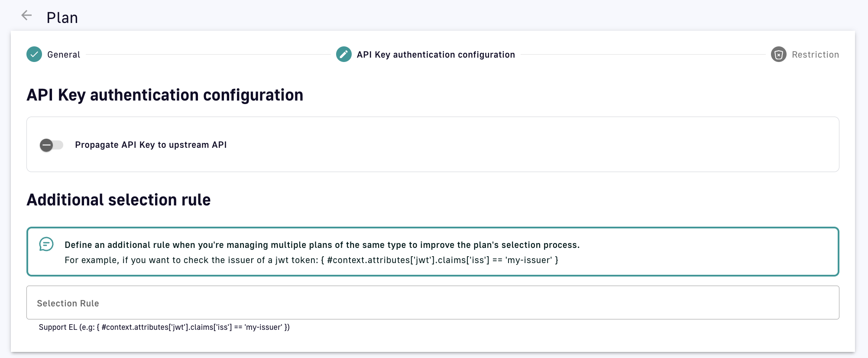Click the green checkmark icon on the General step
Image resolution: width=868 pixels, height=358 pixels.
34,55
